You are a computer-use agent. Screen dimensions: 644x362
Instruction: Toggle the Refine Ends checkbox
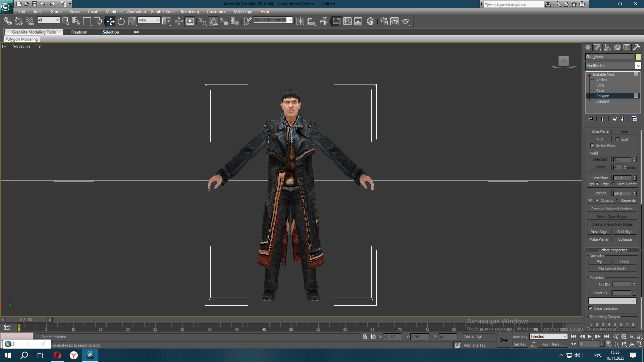click(592, 146)
